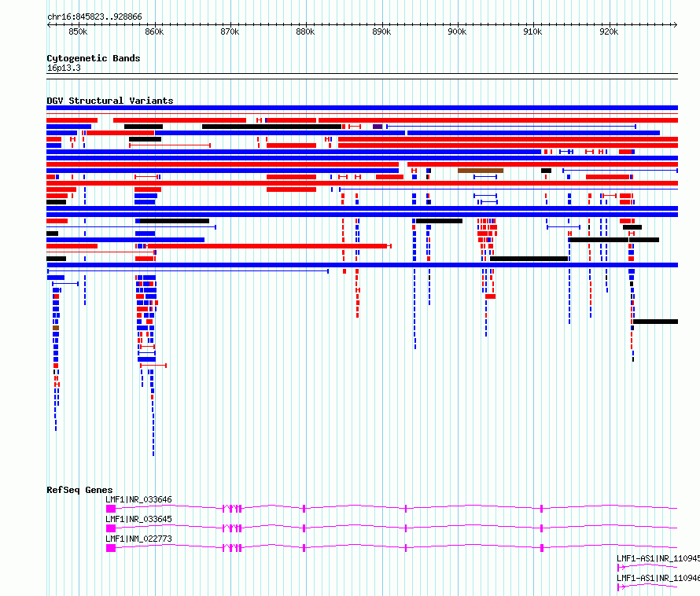Click the 880k ruler label
The height and width of the screenshot is (596, 700).
[305, 31]
